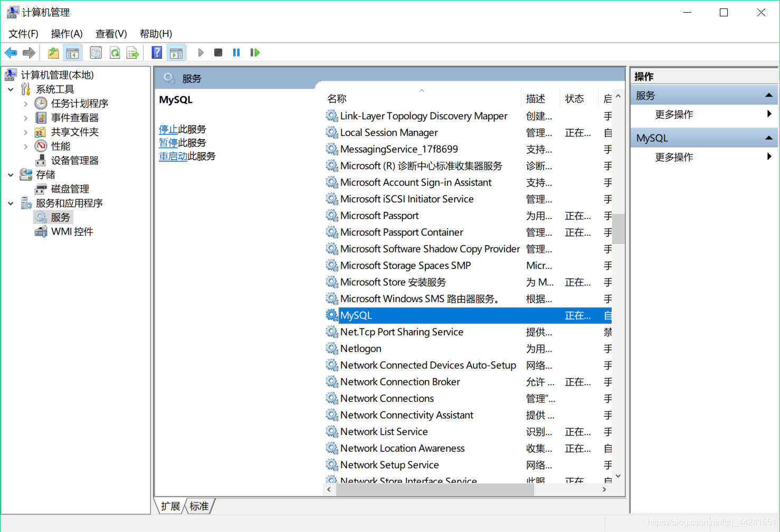
Task: Select the MessagingService_17f8699 row
Action: click(x=468, y=149)
